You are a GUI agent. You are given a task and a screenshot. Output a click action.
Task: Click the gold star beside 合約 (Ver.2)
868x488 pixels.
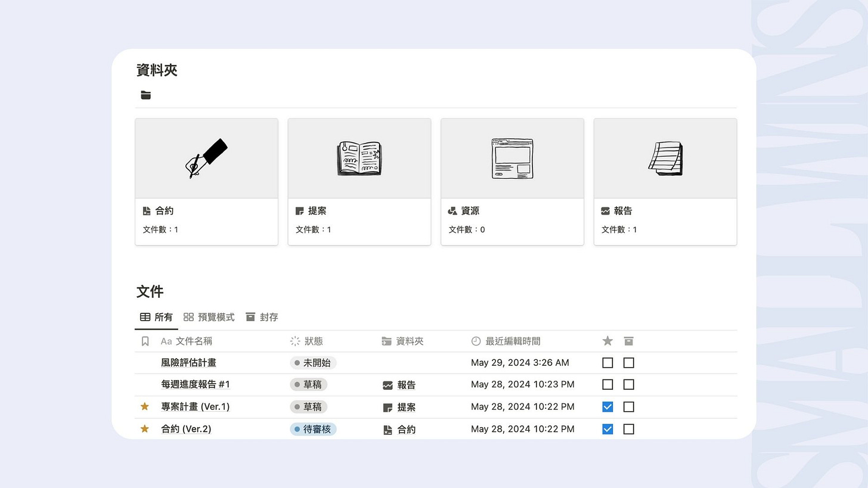click(x=144, y=428)
